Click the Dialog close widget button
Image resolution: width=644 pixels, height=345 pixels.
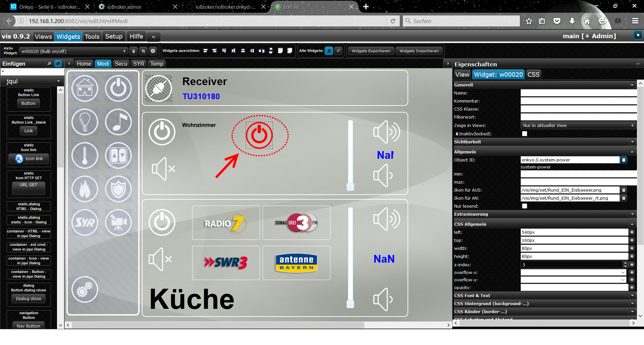[29, 298]
